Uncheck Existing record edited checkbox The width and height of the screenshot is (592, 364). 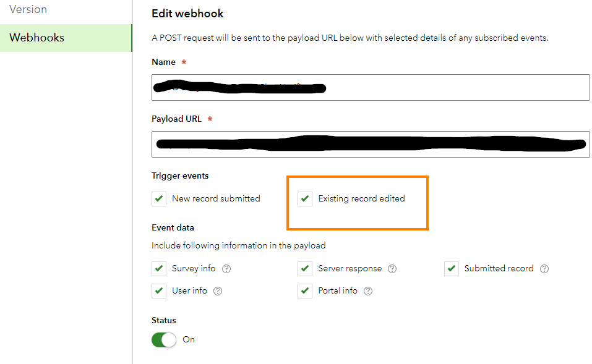pos(305,198)
